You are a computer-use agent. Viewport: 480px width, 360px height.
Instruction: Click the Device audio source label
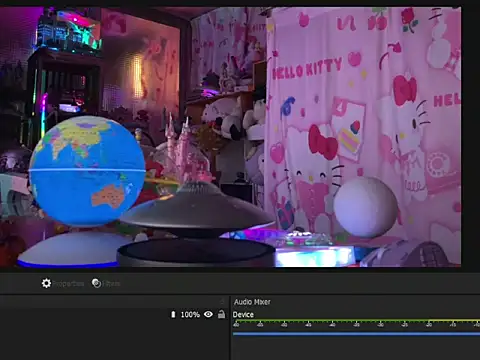[x=243, y=314]
